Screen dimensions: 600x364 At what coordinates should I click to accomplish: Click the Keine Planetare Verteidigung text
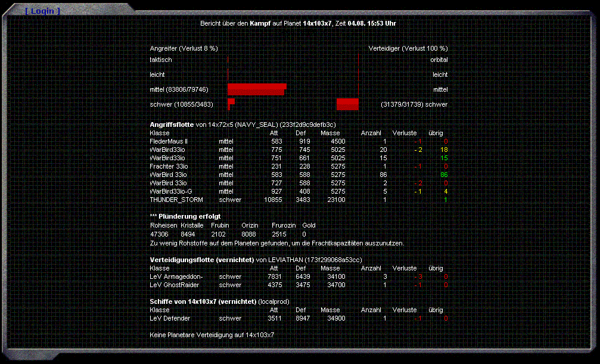click(x=212, y=335)
